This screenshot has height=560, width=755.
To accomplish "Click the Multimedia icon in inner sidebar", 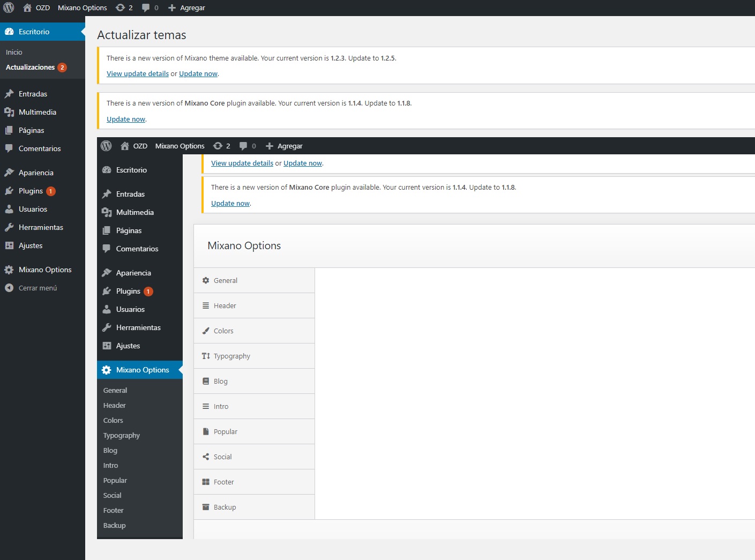I will coord(107,212).
